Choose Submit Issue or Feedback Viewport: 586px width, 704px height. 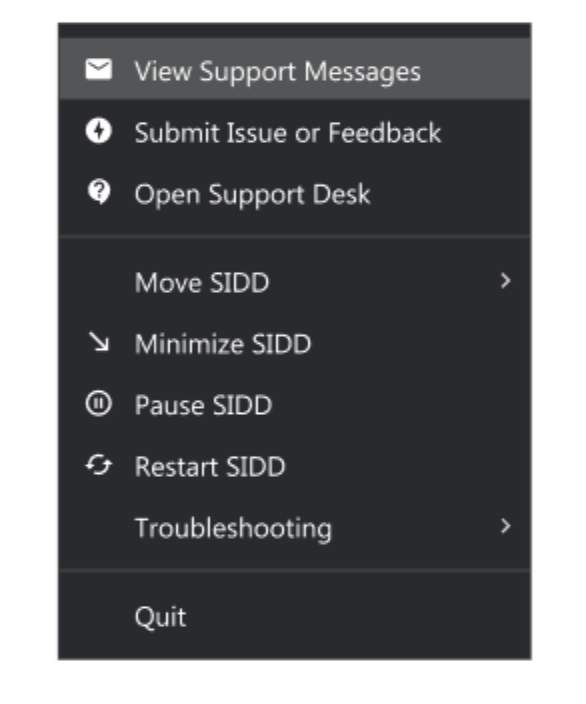click(295, 132)
